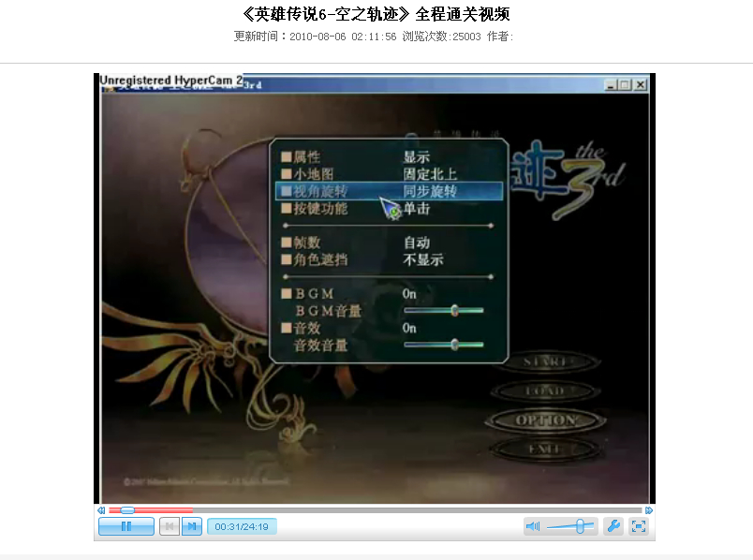Click the On value beside BGM

pyautogui.click(x=409, y=293)
